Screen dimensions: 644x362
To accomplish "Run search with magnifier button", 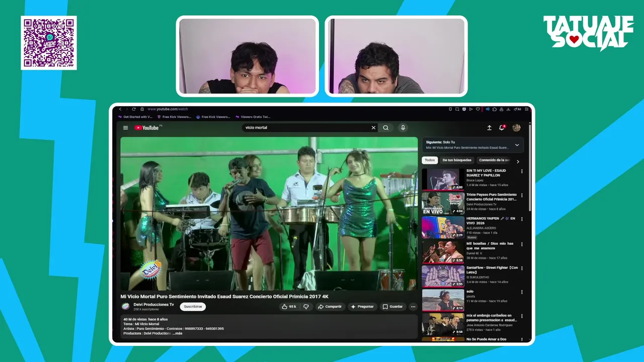I will pos(386,128).
